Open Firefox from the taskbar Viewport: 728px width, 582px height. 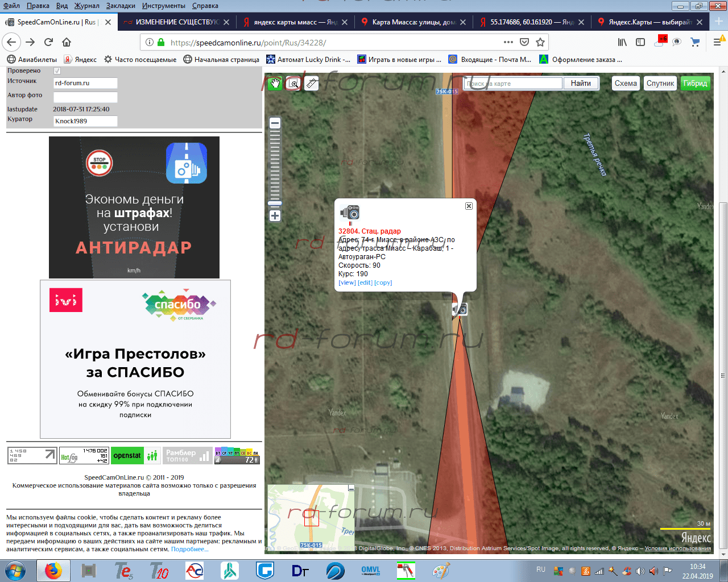(x=53, y=571)
